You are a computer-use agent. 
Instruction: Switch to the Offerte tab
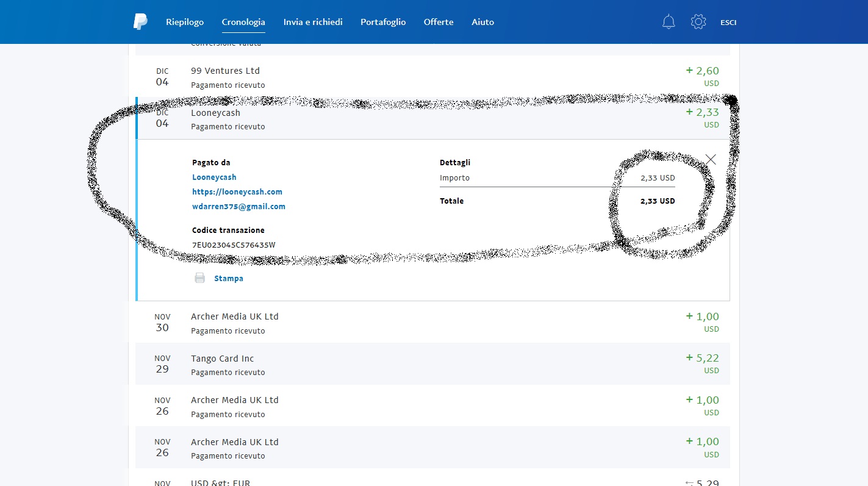click(439, 22)
